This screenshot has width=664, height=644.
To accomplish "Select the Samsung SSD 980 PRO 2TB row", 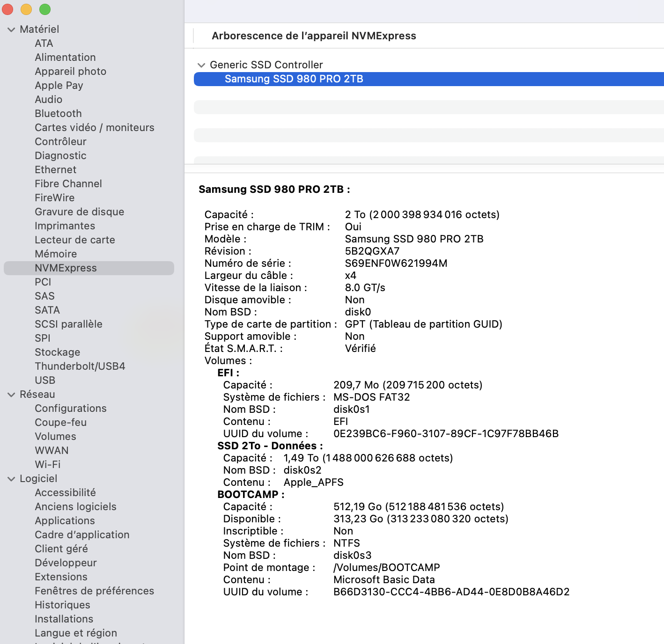I will pyautogui.click(x=429, y=79).
